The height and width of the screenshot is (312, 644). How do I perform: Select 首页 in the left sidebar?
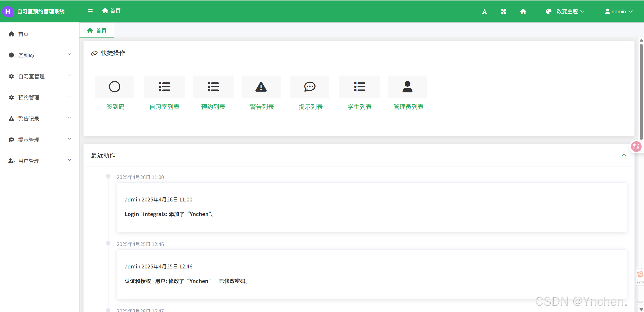click(x=23, y=34)
